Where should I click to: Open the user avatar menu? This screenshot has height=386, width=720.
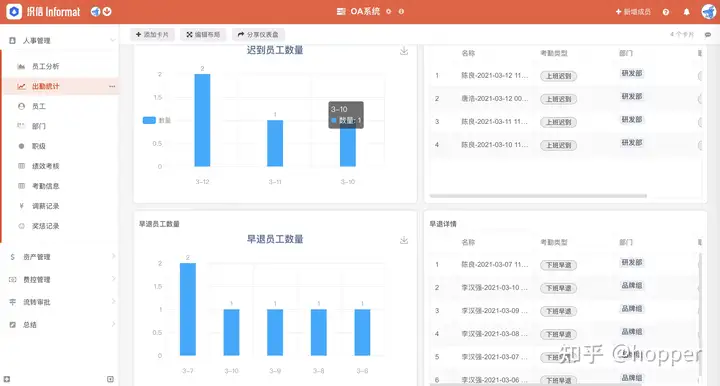(709, 11)
